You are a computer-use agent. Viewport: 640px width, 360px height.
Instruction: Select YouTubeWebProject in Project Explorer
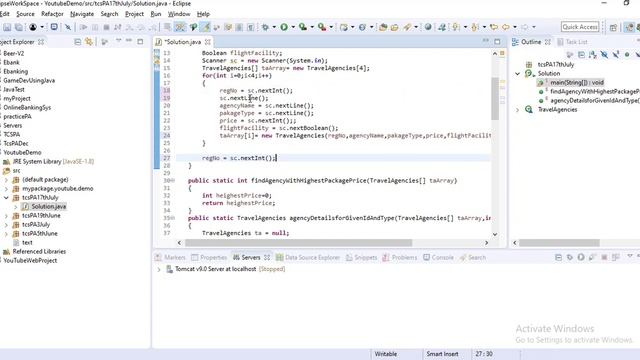30,260
